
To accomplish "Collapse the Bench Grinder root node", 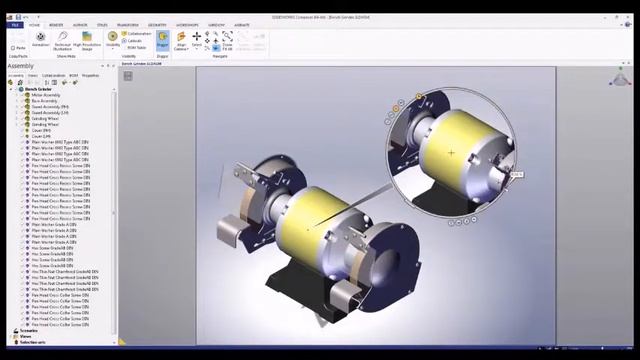I will (x=11, y=89).
